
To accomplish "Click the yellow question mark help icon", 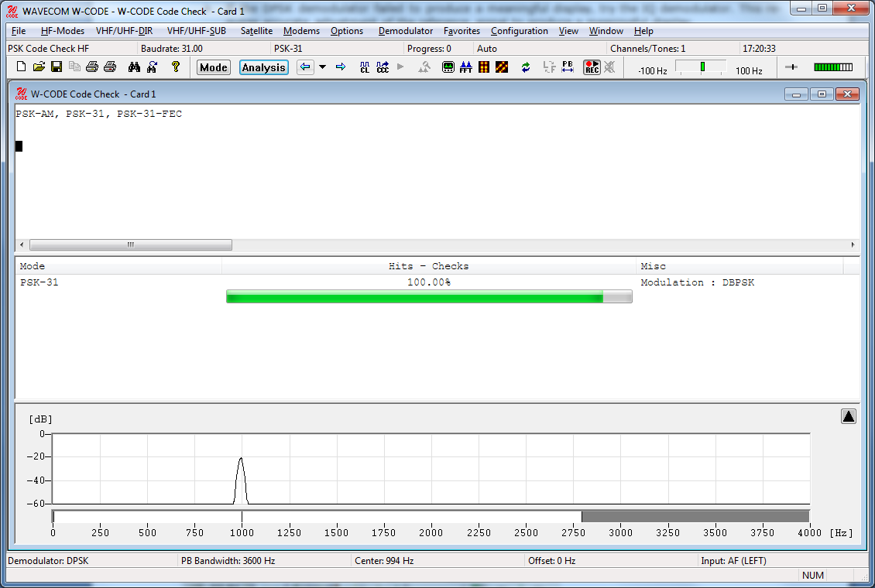I will pos(176,67).
